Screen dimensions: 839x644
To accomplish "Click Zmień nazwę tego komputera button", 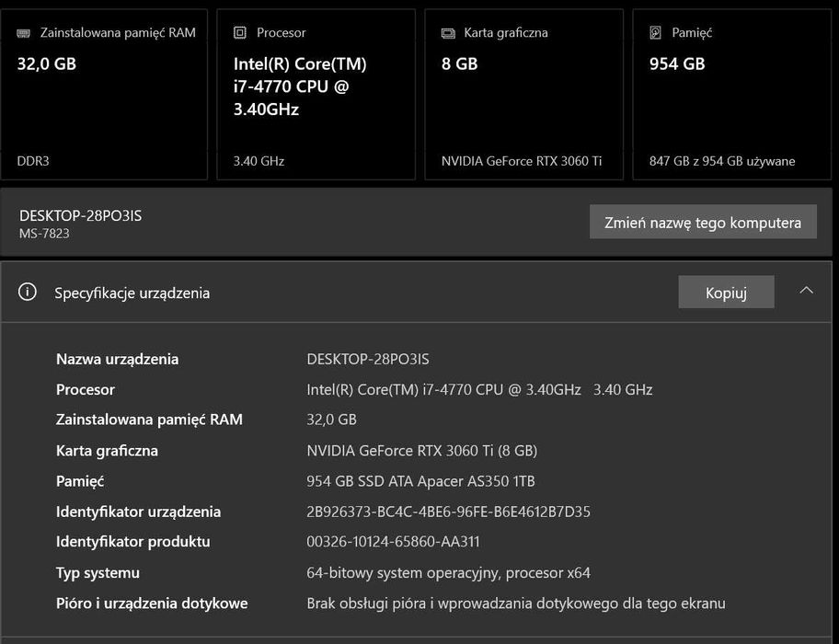I will click(703, 222).
